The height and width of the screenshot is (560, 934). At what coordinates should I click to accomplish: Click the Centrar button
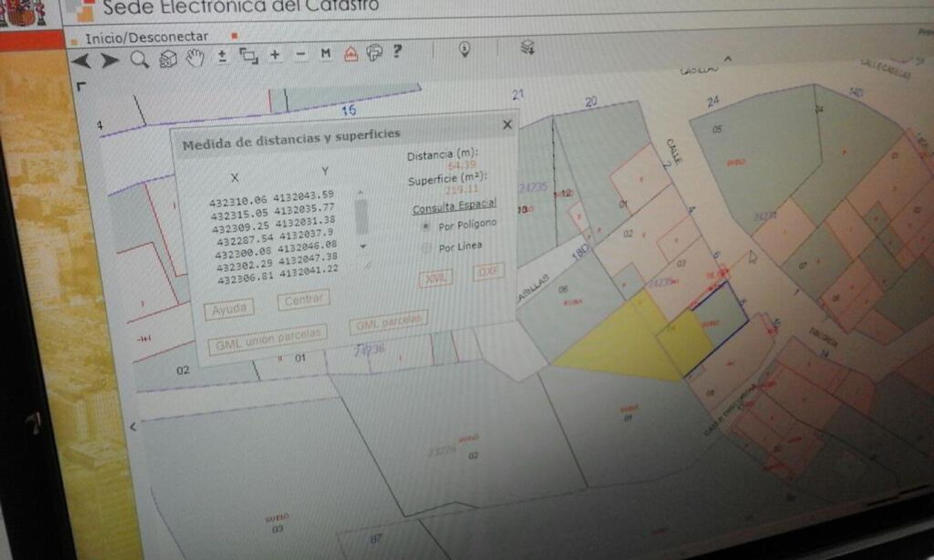(x=304, y=300)
